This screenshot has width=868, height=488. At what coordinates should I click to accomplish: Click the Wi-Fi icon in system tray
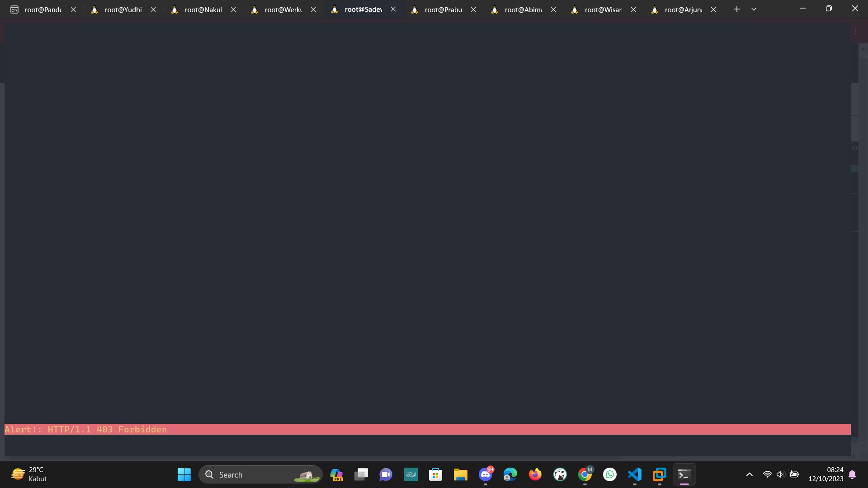click(767, 474)
